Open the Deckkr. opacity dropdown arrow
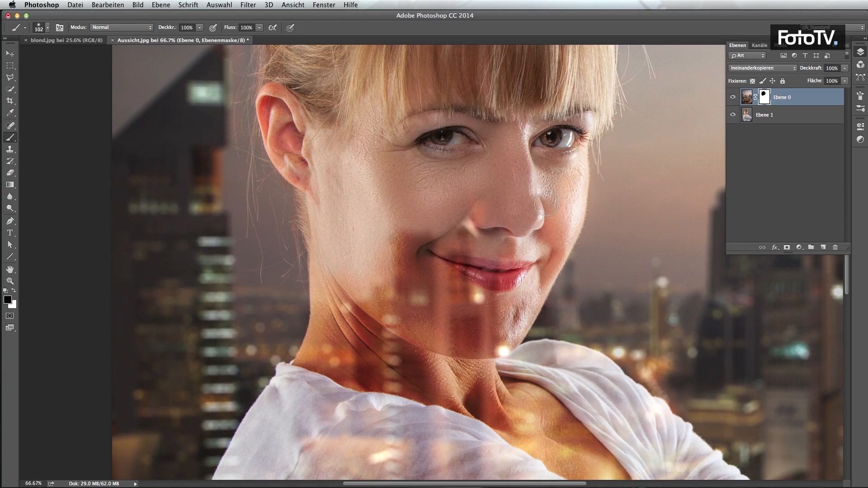 tap(200, 28)
